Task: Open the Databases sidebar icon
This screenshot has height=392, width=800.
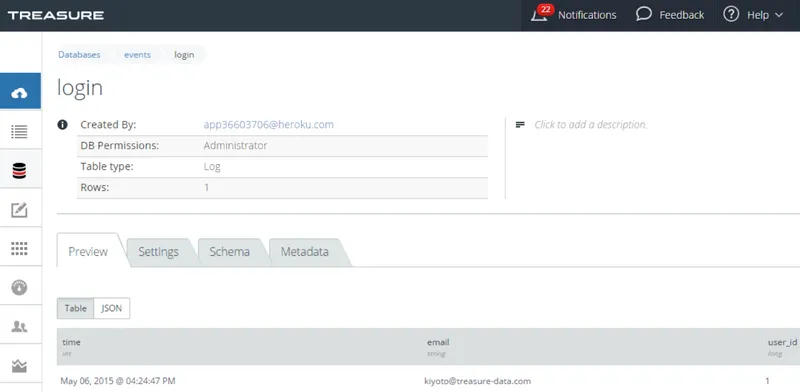Action: pos(19,170)
